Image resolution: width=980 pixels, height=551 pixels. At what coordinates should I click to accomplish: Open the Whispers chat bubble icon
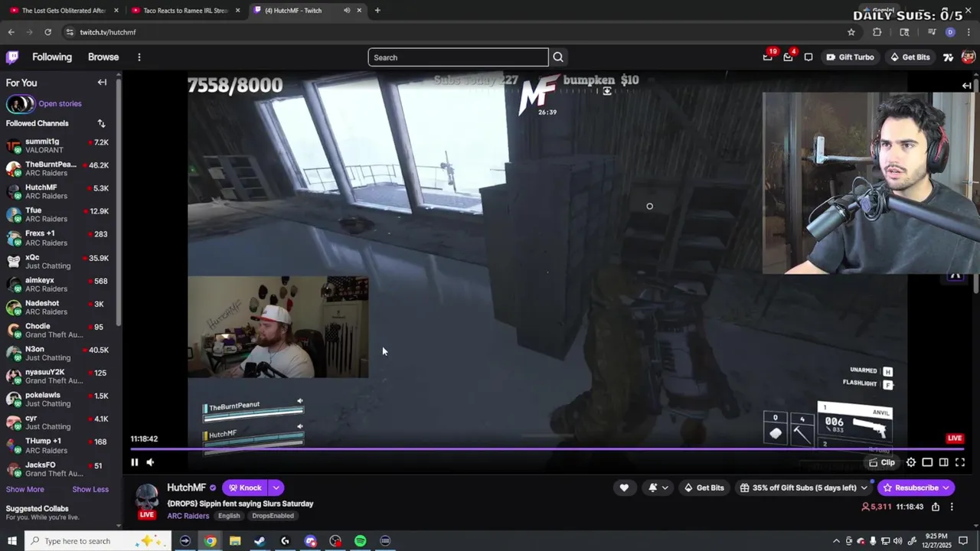(808, 57)
